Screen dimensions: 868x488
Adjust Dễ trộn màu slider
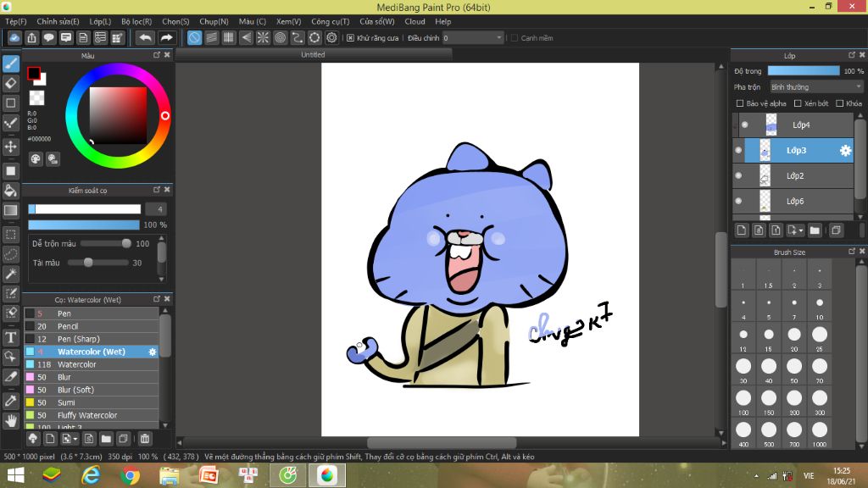[x=107, y=243]
